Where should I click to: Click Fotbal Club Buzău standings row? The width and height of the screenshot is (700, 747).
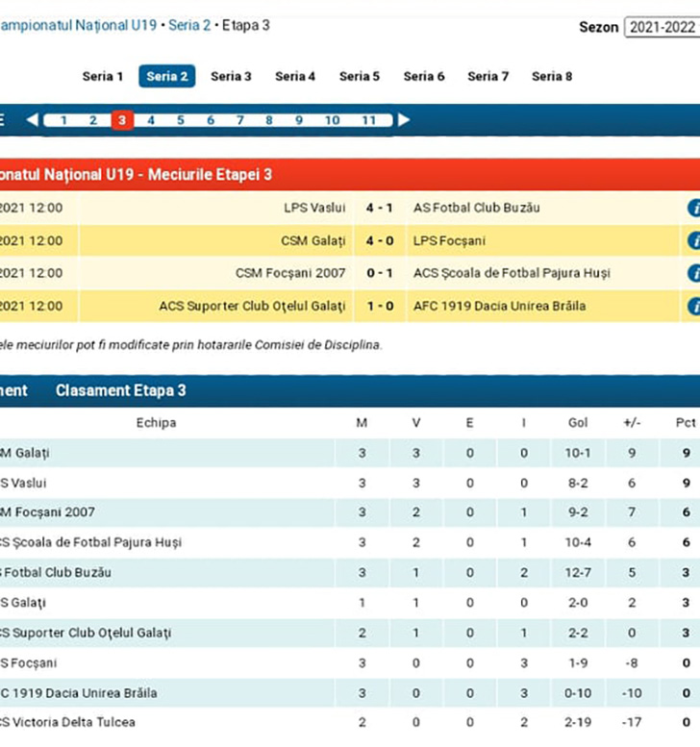pyautogui.click(x=350, y=573)
